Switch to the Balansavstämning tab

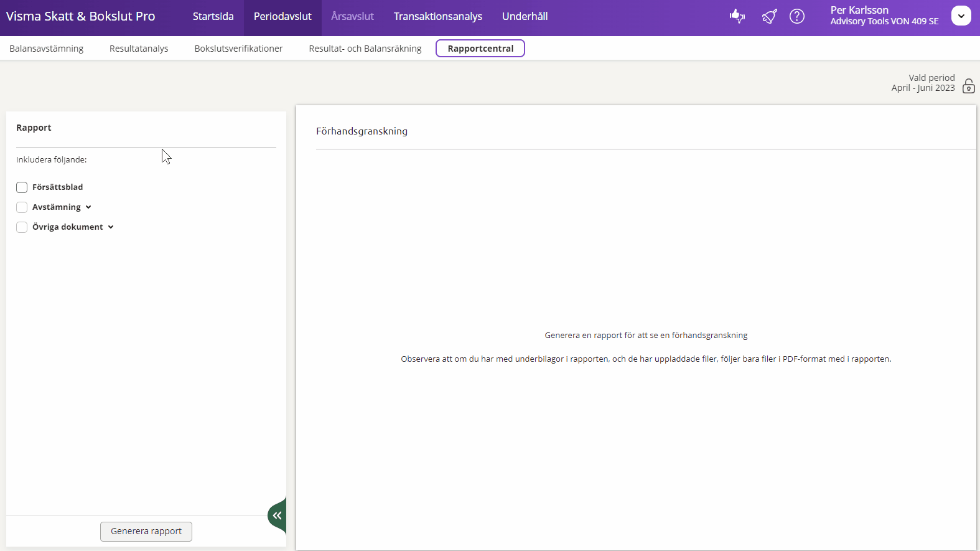tap(47, 49)
